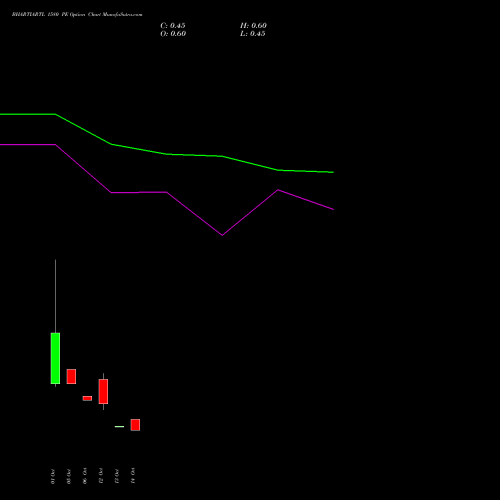Image resolution: width=500 pixels, height=500 pixels.
Task: Click the BHARTIARTL 1500 PE Options Chart title
Action: click(77, 15)
